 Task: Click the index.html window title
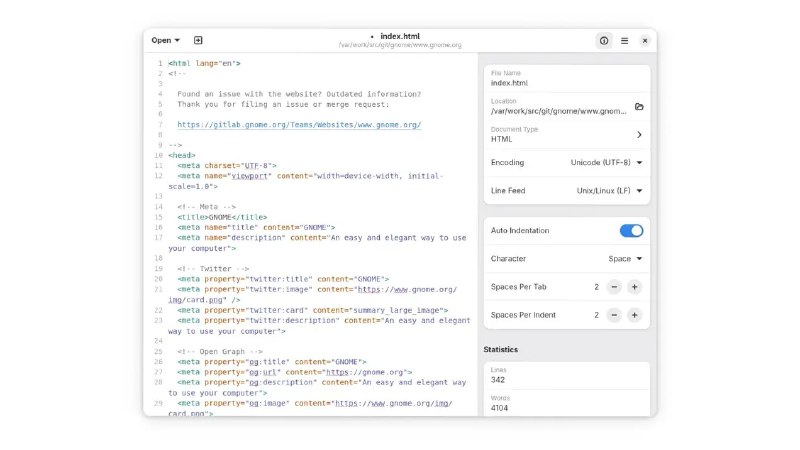(400, 36)
